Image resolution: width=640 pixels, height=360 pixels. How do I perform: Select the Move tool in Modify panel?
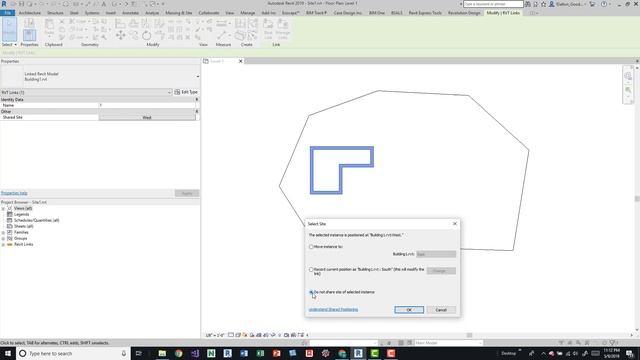tap(120, 36)
